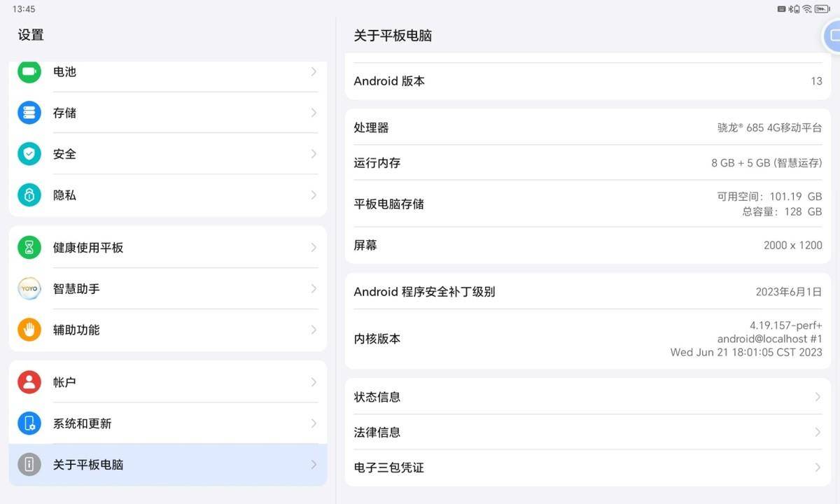Tap the 13:45 clock in the status bar

23,9
